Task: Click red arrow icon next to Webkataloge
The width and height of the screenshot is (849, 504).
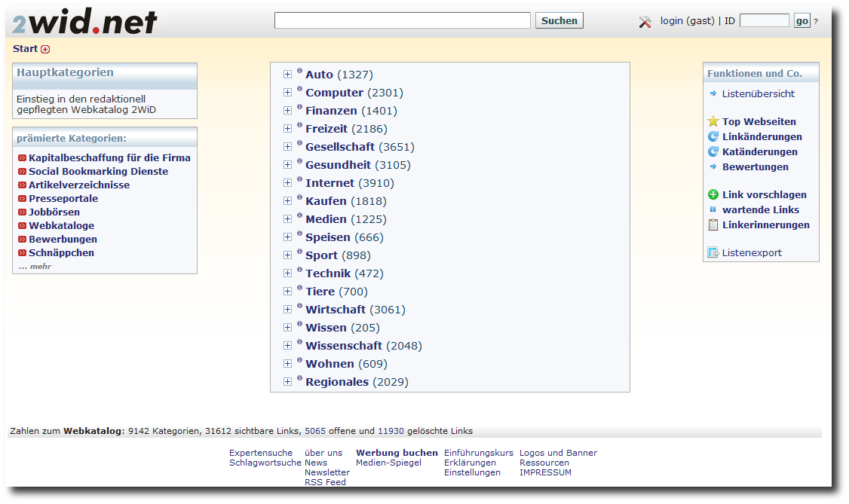Action: tap(22, 225)
